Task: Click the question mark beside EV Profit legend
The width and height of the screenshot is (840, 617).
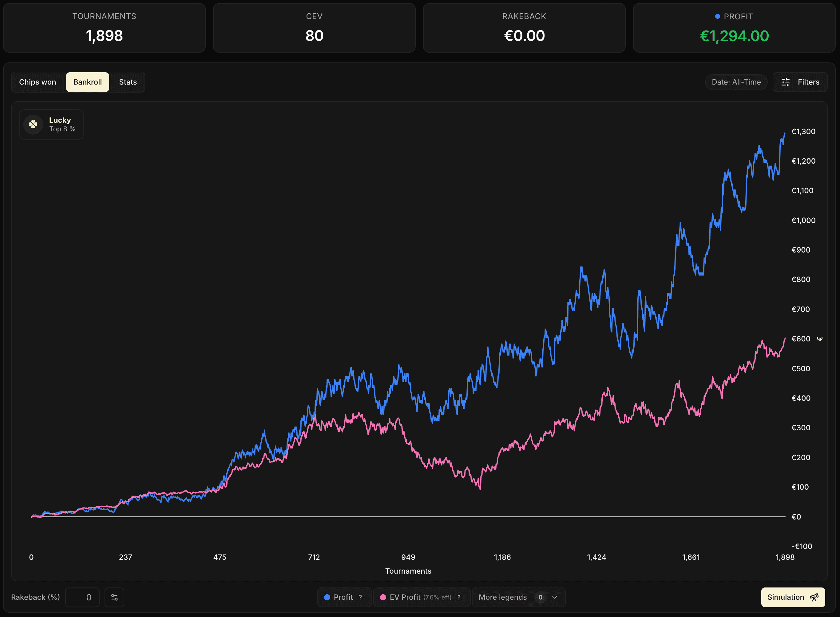Action: pyautogui.click(x=459, y=597)
